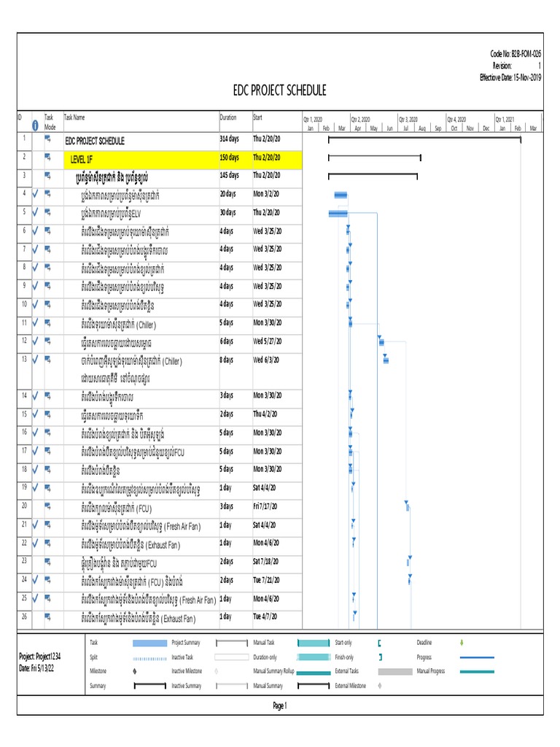This screenshot has width=560, height=747.
Task: Click the blue Progress line in the legend
Action: [477, 657]
